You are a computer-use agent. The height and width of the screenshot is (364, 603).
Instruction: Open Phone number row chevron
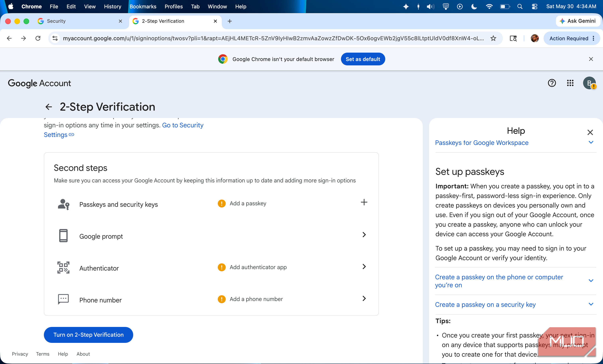point(364,298)
